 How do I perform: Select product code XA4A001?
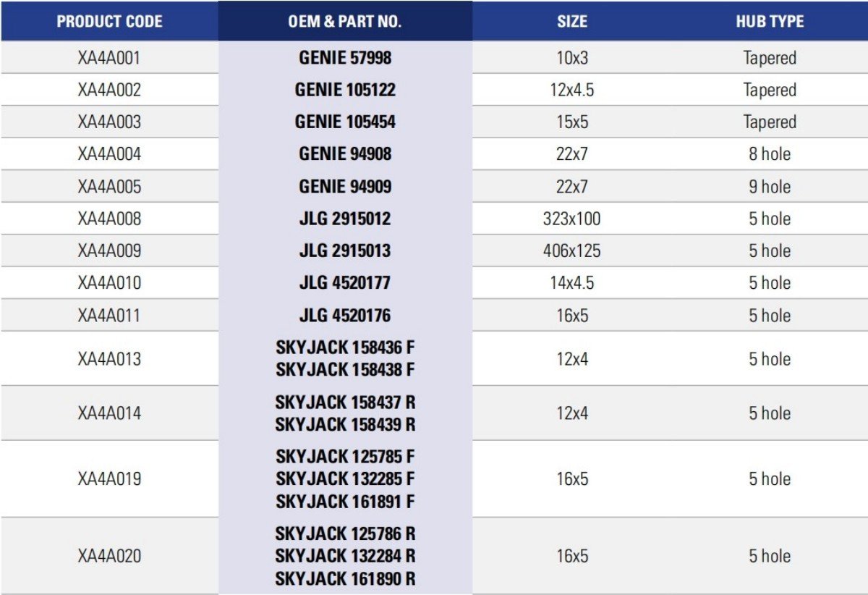pos(109,58)
